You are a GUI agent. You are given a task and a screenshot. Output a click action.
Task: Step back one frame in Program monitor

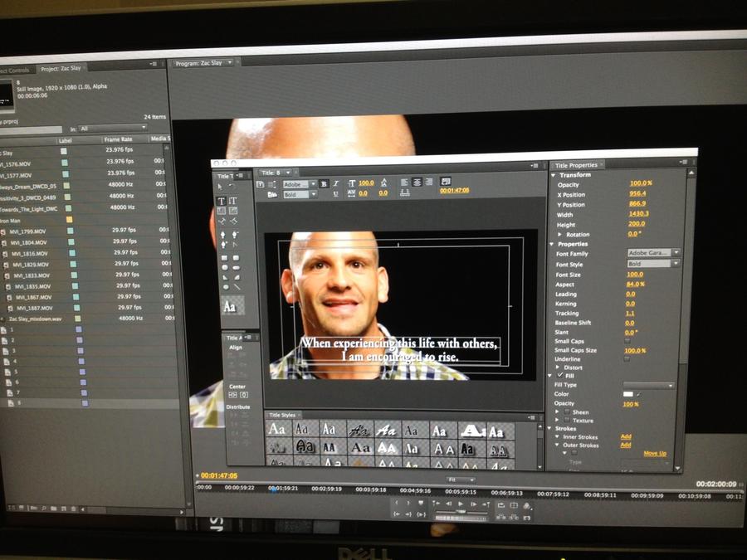[x=449, y=504]
